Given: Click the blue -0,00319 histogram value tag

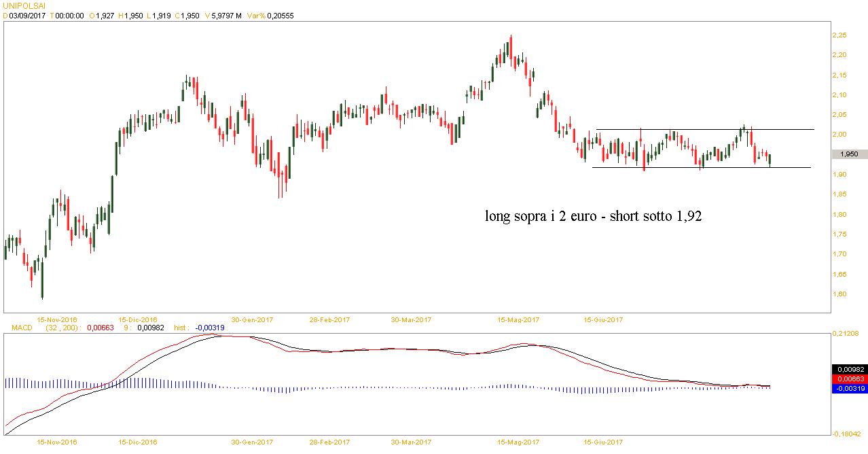Looking at the screenshot, I should click(x=848, y=388).
